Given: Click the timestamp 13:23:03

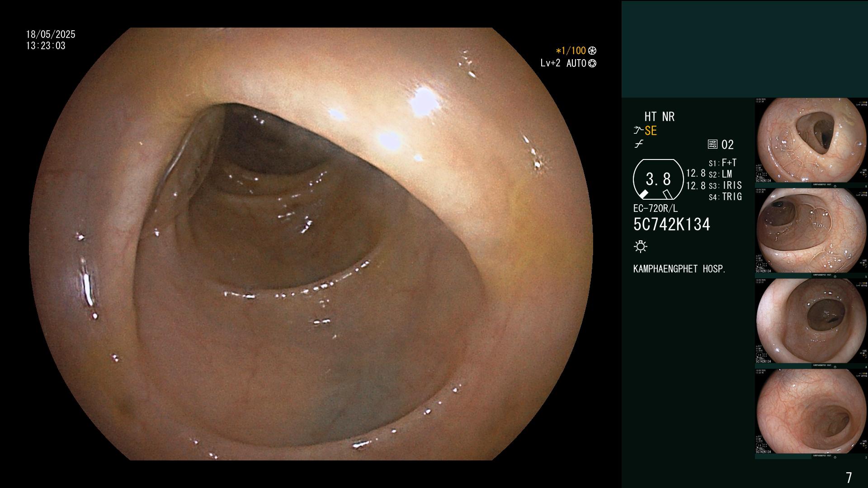Looking at the screenshot, I should tap(46, 46).
